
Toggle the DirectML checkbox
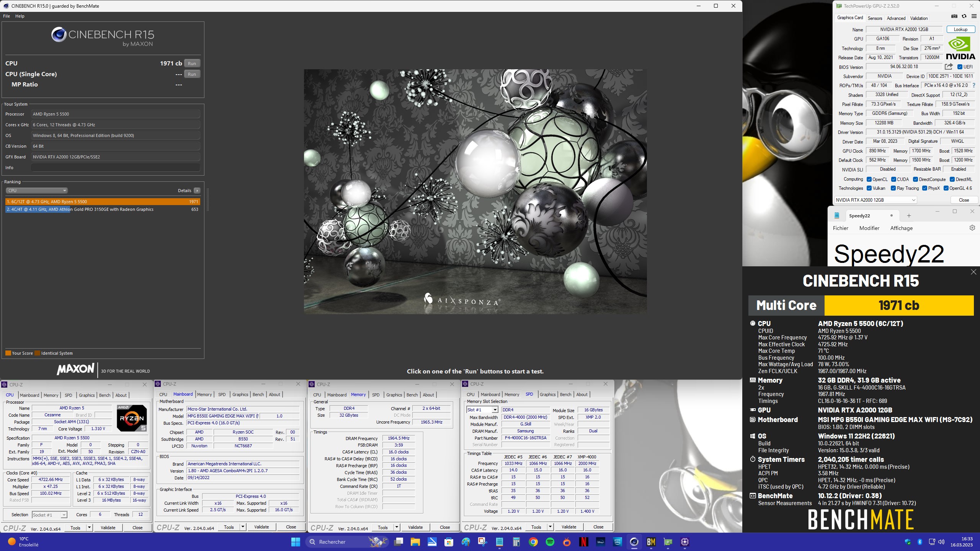point(952,179)
